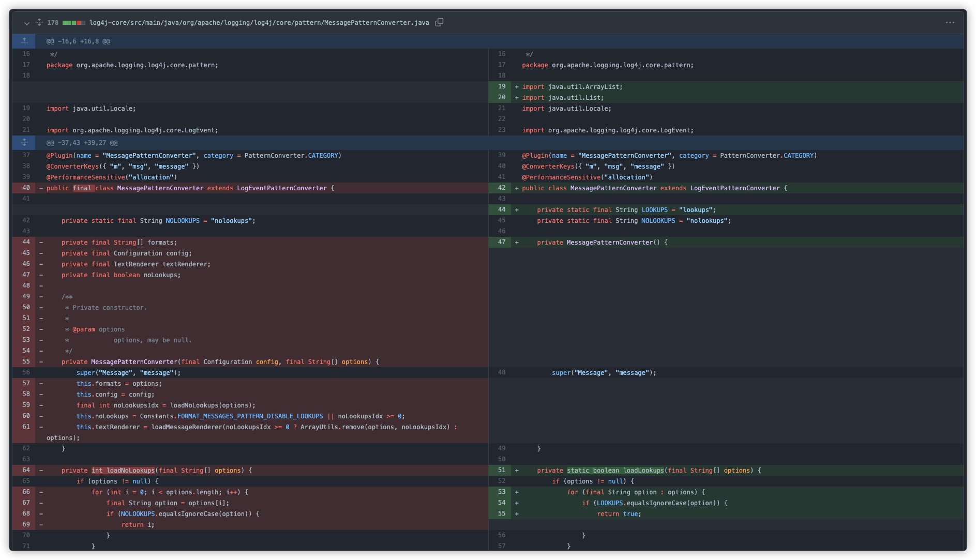Open the MessagePatternConverter.java file path link
The image size is (976, 560).
259,23
